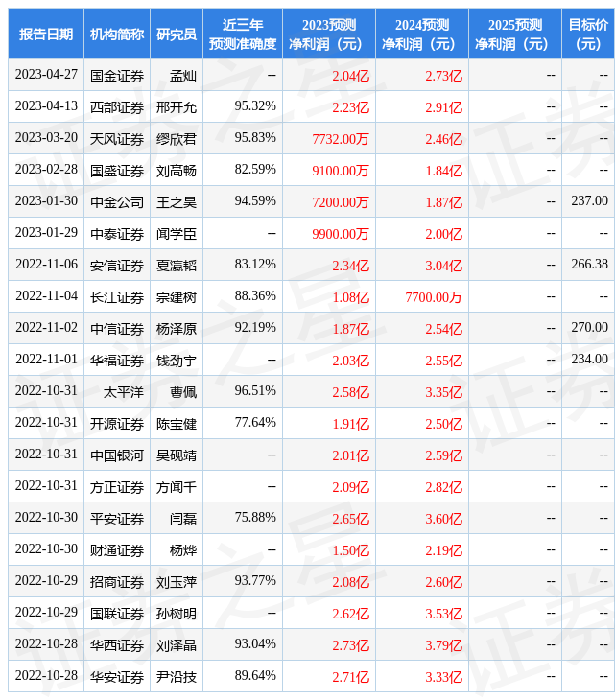
Task: Click researcher 吴砚靖
Action: tap(177, 455)
